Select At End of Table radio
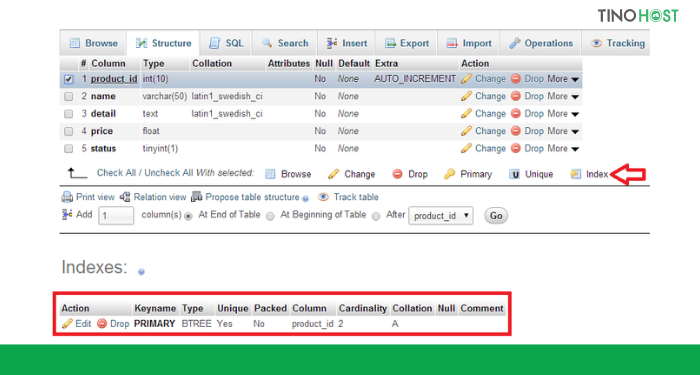 click(188, 216)
